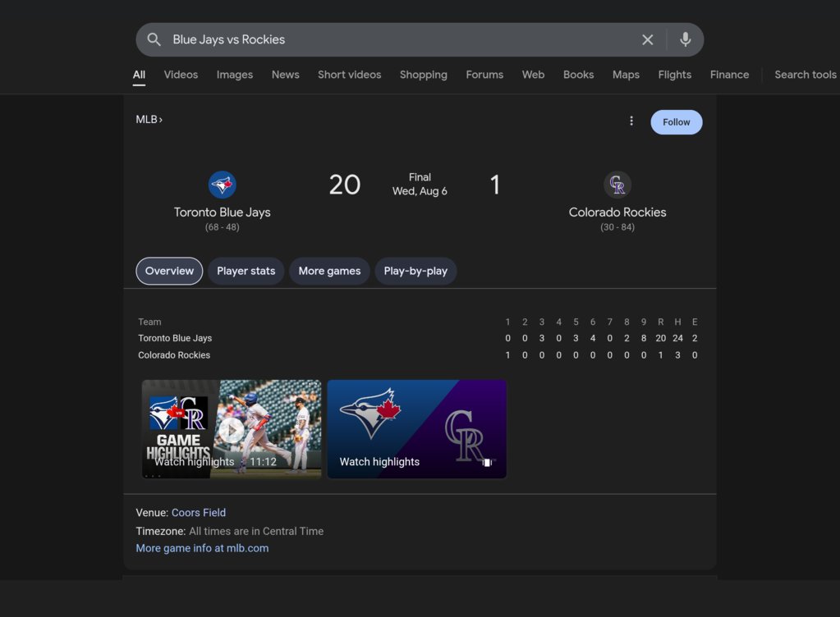Open the Play-by-play chip

coord(415,271)
